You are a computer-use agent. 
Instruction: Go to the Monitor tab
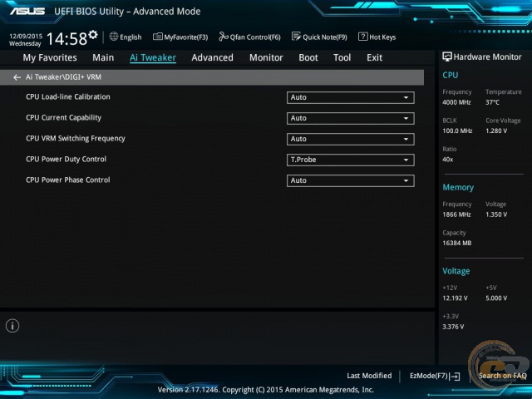266,57
